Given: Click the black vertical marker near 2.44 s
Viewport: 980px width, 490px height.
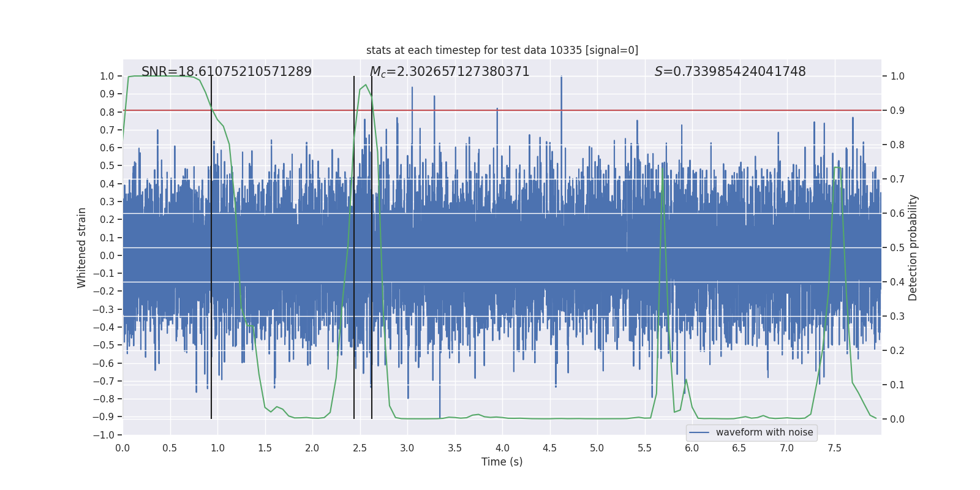Looking at the screenshot, I should click(x=354, y=247).
